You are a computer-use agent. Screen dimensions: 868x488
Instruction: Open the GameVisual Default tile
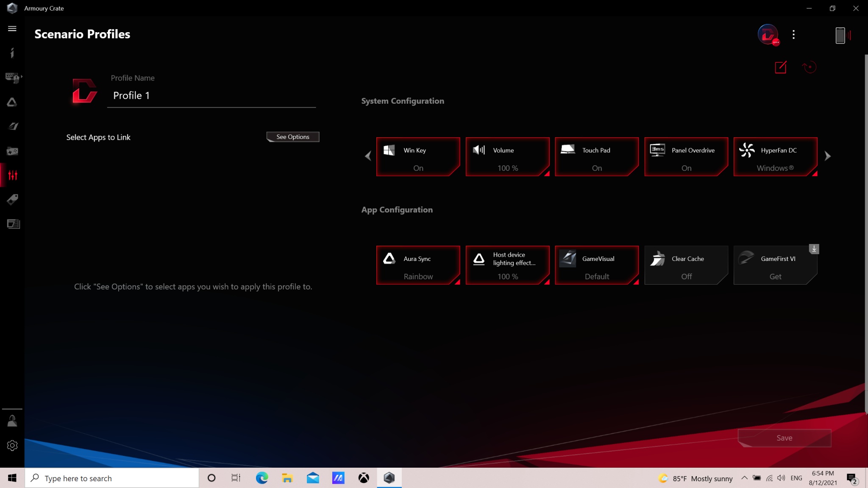pos(597,265)
